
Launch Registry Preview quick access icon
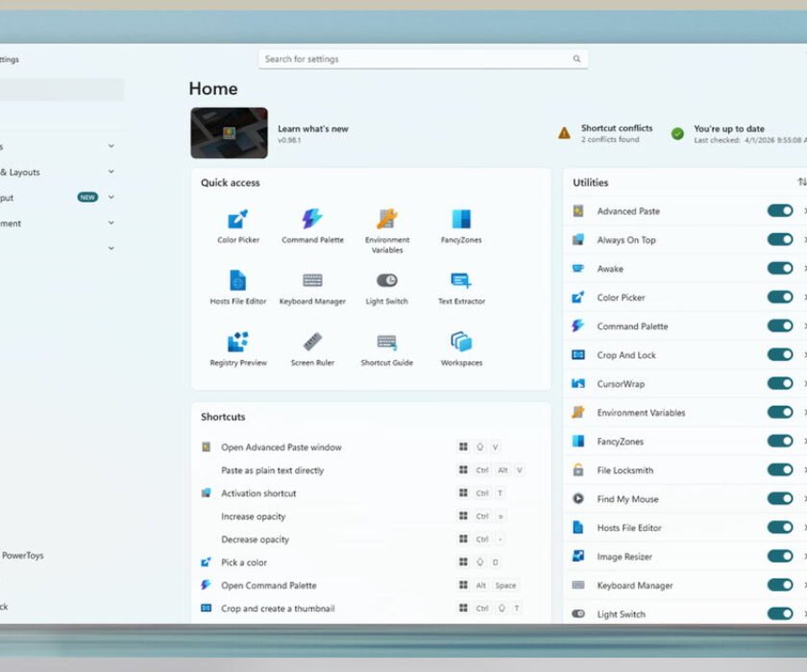pyautogui.click(x=238, y=349)
